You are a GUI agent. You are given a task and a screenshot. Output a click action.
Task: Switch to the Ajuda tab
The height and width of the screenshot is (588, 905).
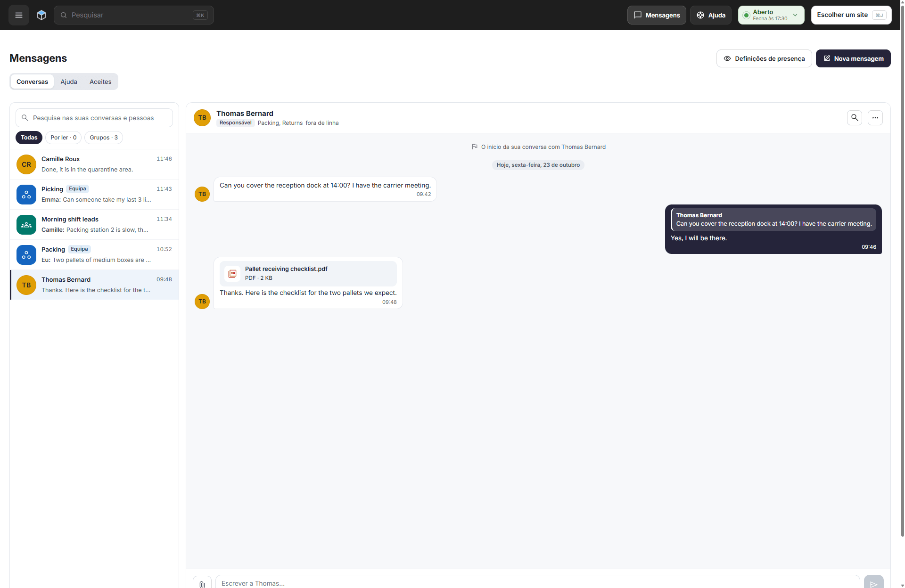(69, 82)
